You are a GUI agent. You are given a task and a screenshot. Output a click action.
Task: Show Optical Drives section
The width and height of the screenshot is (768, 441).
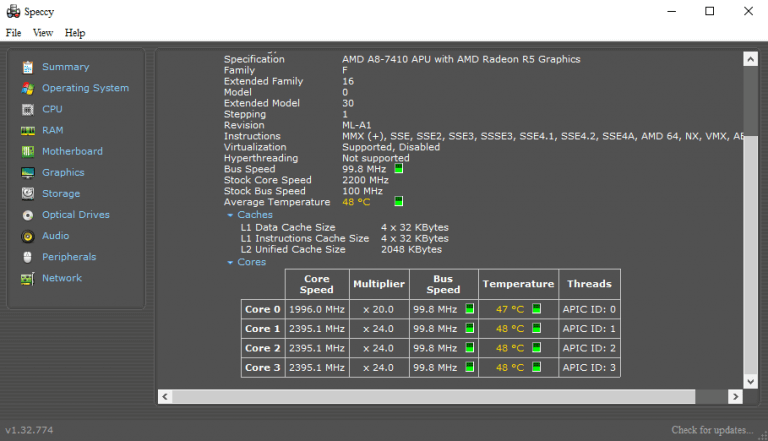tap(75, 215)
